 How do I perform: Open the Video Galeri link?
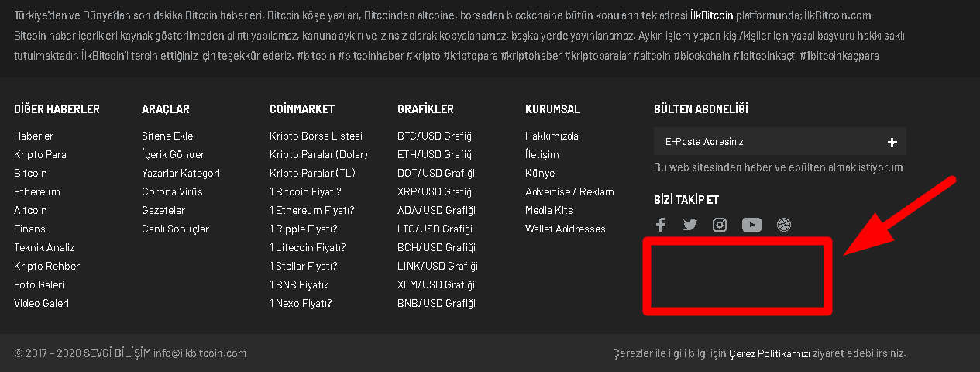pyautogui.click(x=41, y=303)
